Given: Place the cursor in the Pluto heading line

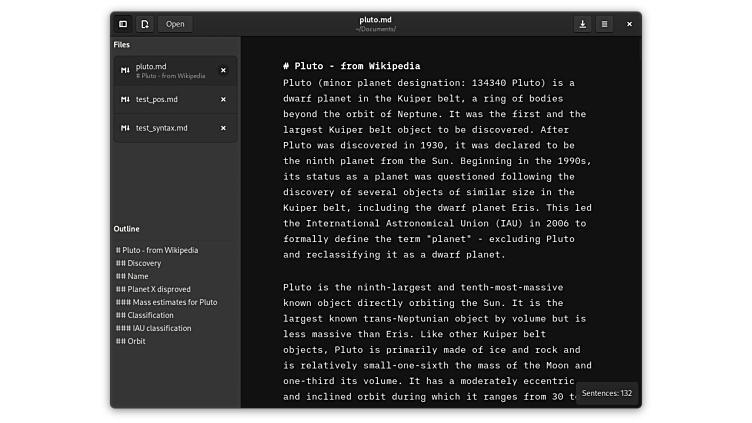Looking at the screenshot, I should coord(351,66).
